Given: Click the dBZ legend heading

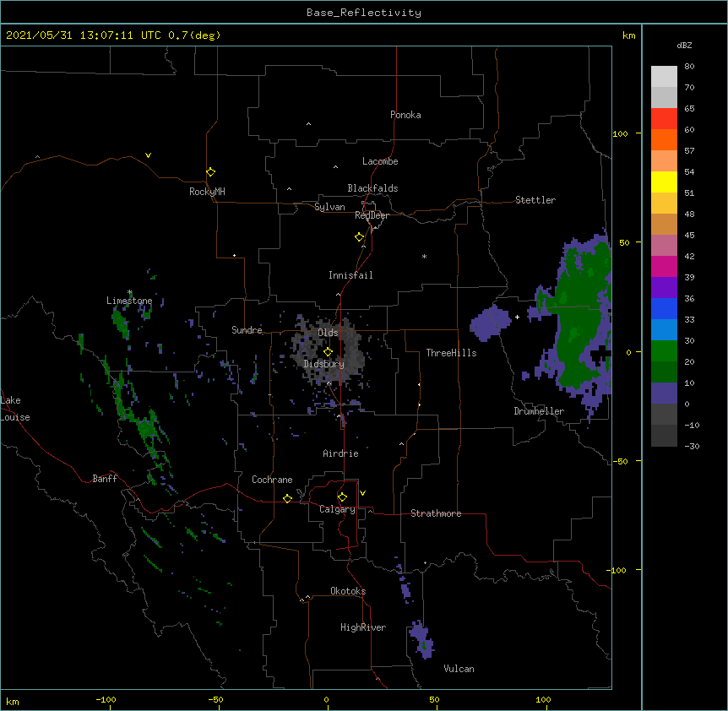Looking at the screenshot, I should [x=684, y=46].
